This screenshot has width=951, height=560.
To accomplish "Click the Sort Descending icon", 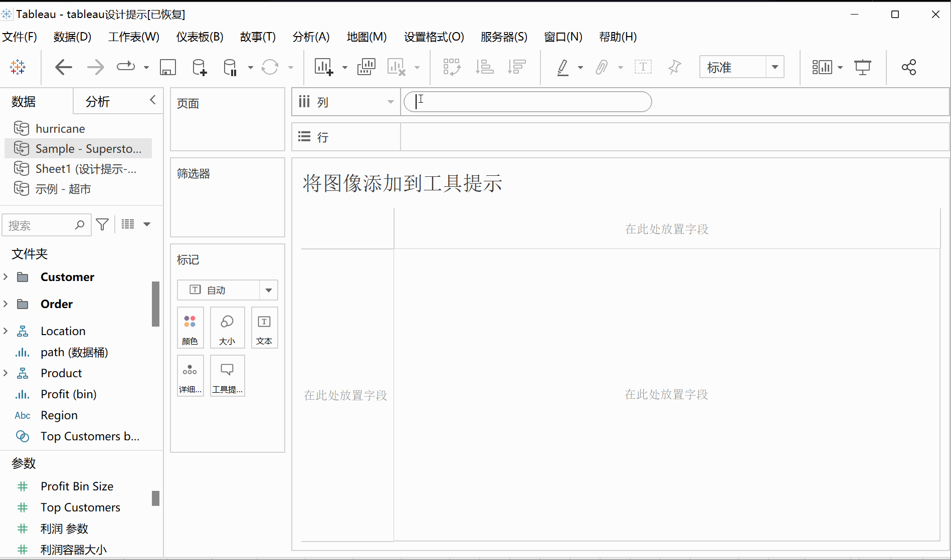I will pyautogui.click(x=516, y=67).
